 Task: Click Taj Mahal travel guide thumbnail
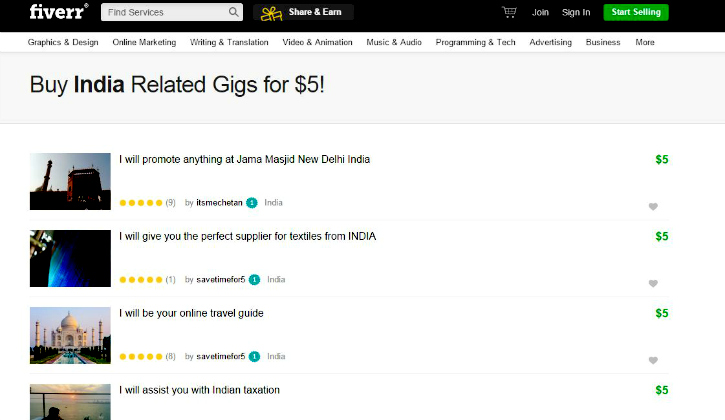70,335
